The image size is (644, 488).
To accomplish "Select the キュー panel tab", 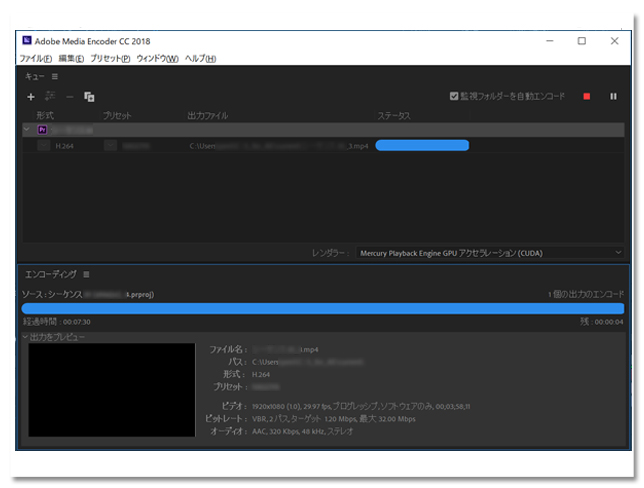I will pyautogui.click(x=34, y=76).
